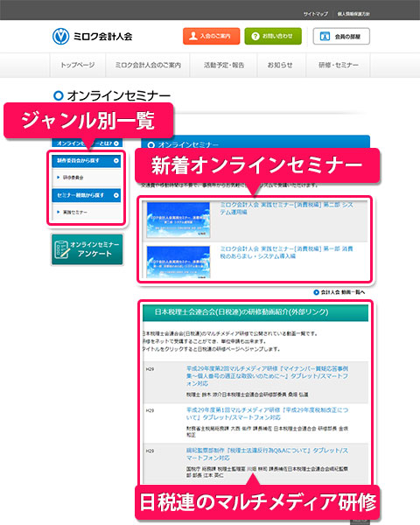The height and width of the screenshot is (525, 420).
Task: Expand the 制作委員会から探す section
Action: [87, 161]
